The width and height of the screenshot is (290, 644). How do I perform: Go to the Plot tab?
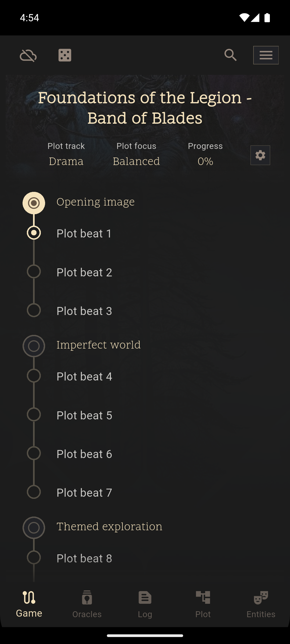pos(203,604)
